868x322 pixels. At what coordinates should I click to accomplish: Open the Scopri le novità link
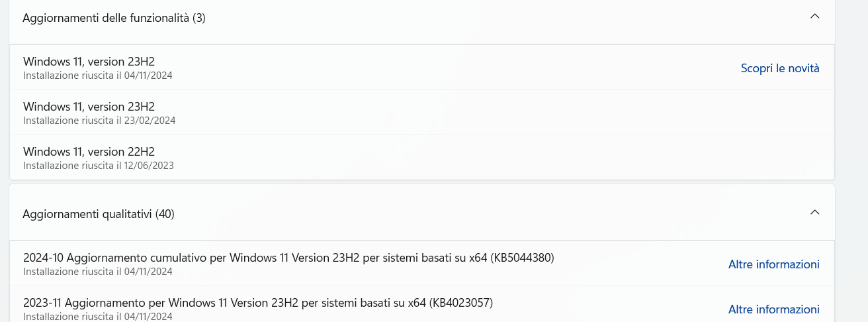tap(780, 68)
